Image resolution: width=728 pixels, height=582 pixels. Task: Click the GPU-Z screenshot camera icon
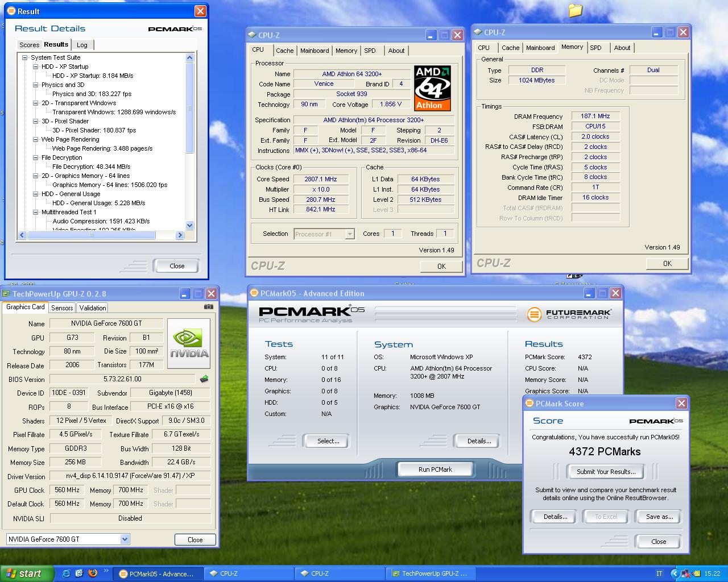click(x=209, y=307)
